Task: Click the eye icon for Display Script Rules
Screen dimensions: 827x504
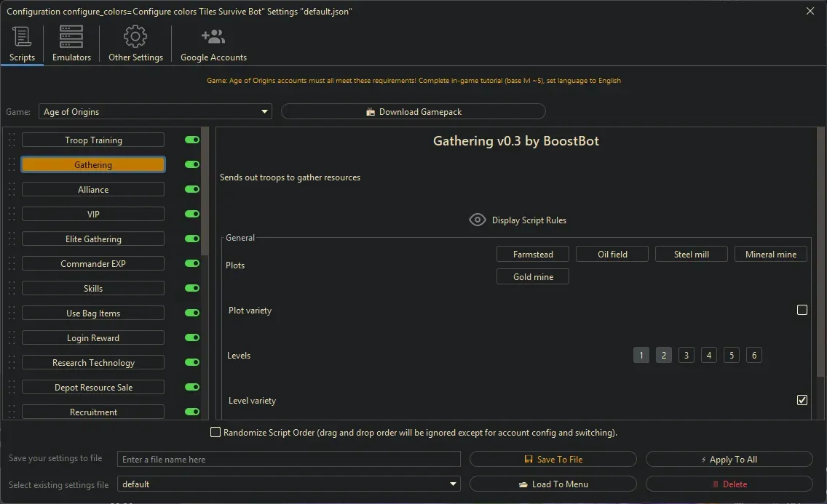Action: point(478,220)
